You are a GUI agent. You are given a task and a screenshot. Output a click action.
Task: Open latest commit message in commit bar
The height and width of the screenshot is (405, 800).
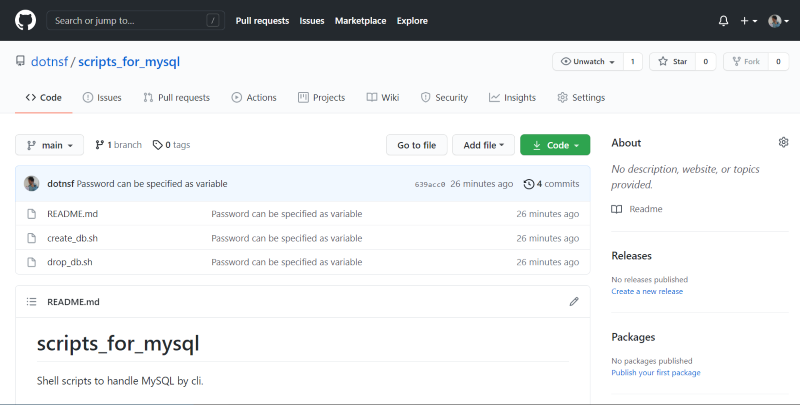click(152, 184)
